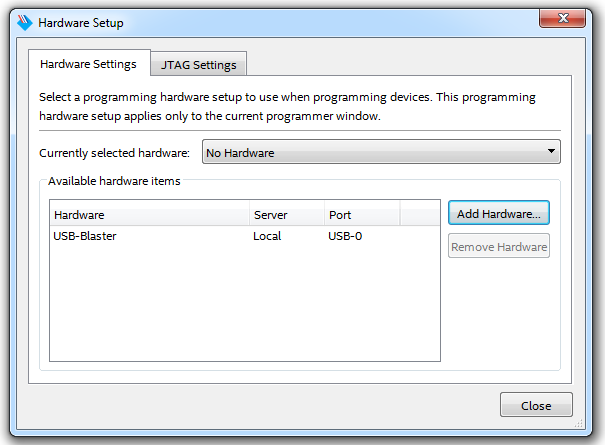Click the Hardware Setup title bar text
605x445 pixels.
point(81,22)
